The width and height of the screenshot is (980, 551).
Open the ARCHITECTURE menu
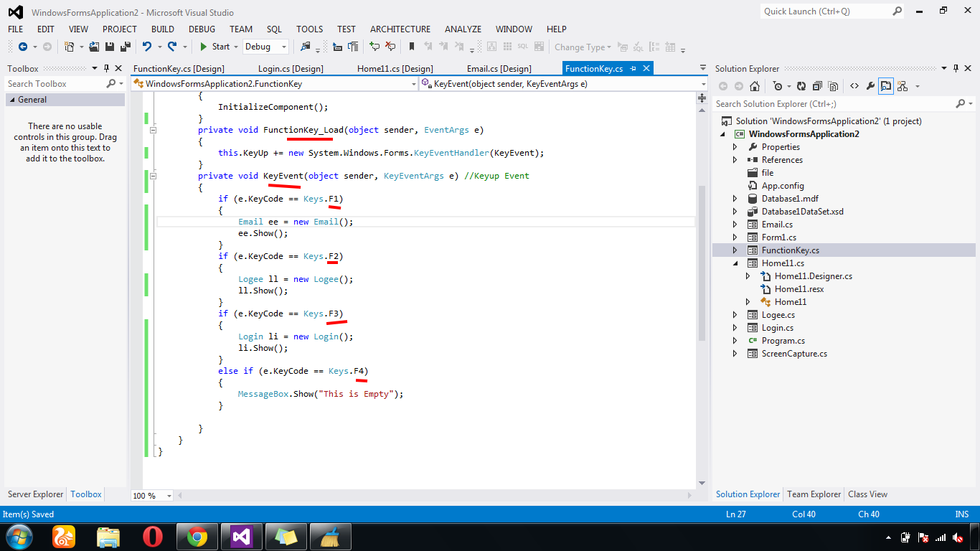[x=400, y=29]
